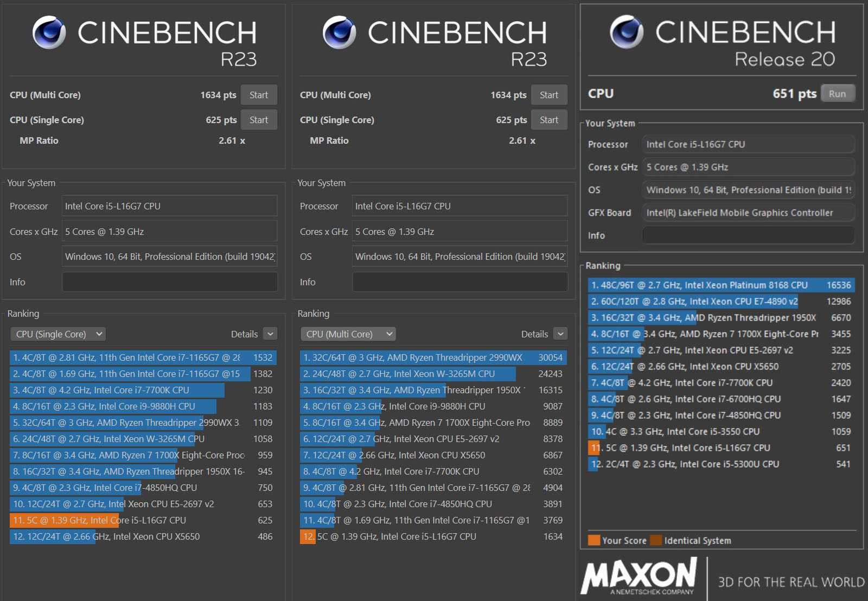Click the Info field in the Release 20 window
Screen dimensions: 868x601
click(748, 235)
